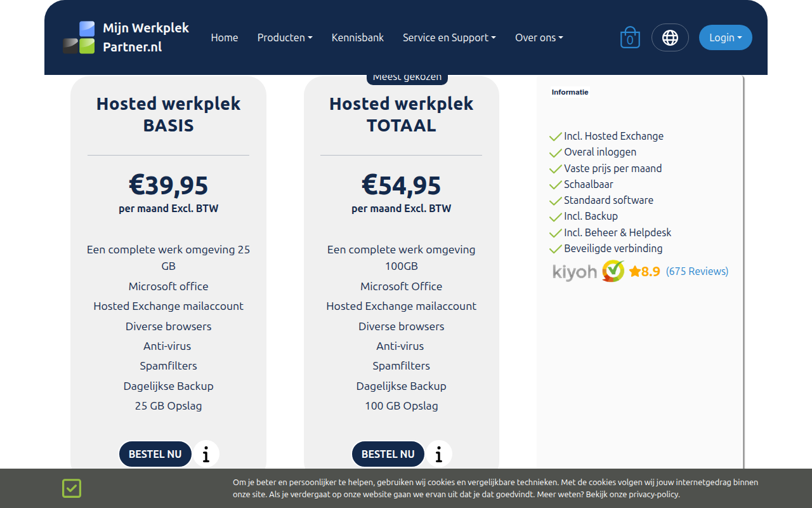Open the Login dropdown button
812x508 pixels.
coord(726,37)
